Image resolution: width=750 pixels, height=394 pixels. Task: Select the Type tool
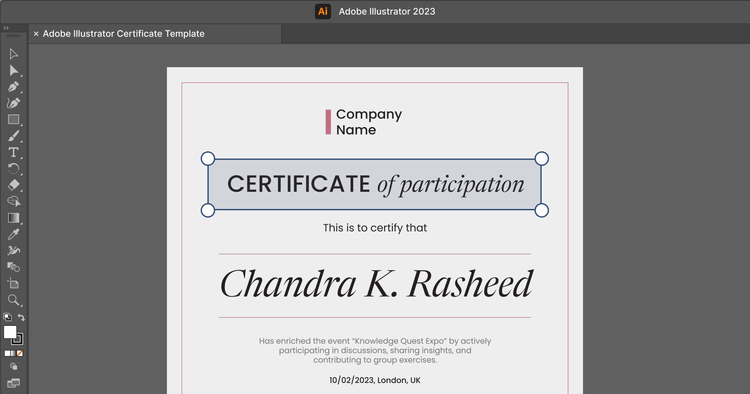coord(13,152)
